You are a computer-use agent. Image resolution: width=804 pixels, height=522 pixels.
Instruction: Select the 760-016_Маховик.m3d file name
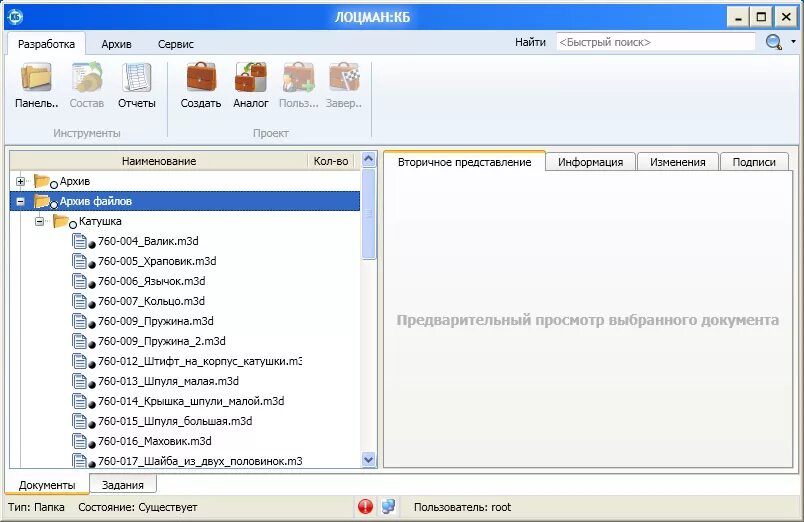tap(154, 441)
